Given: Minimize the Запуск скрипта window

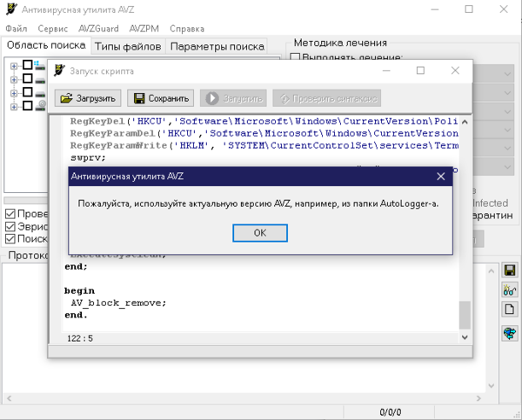Looking at the screenshot, I should [386, 70].
